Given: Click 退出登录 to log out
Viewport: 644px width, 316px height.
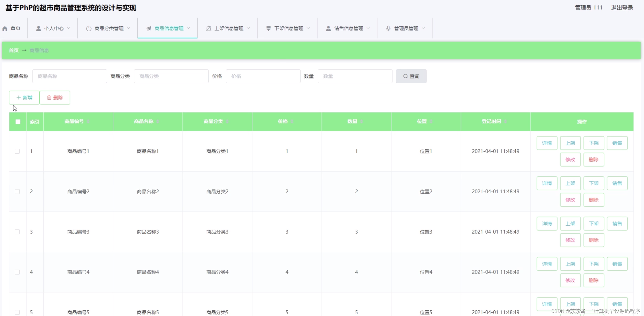Looking at the screenshot, I should 622,8.
